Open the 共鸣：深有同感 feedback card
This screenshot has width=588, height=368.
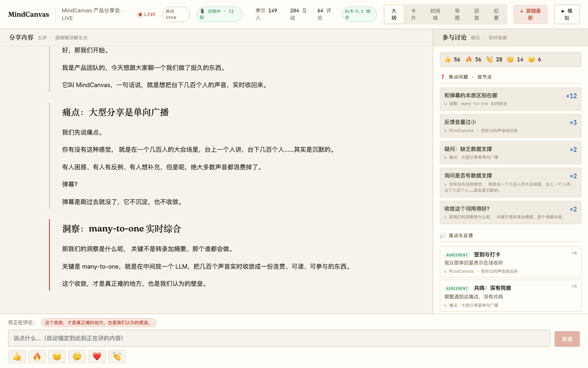(510, 296)
